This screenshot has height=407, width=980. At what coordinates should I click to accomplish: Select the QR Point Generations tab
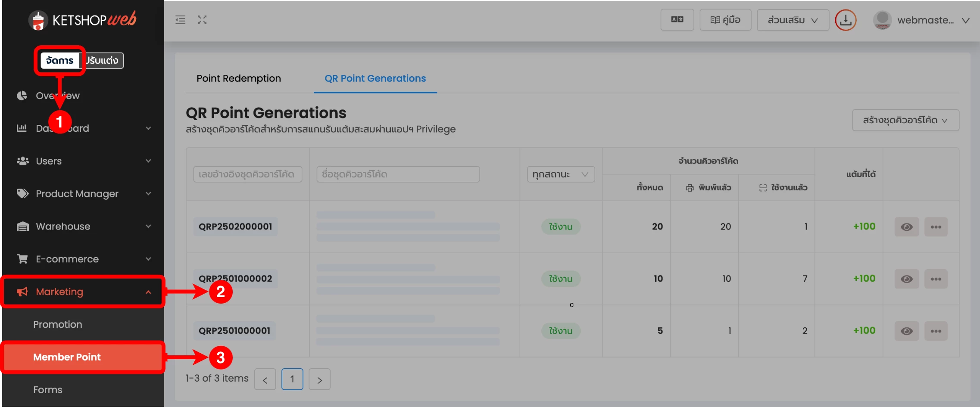375,78
